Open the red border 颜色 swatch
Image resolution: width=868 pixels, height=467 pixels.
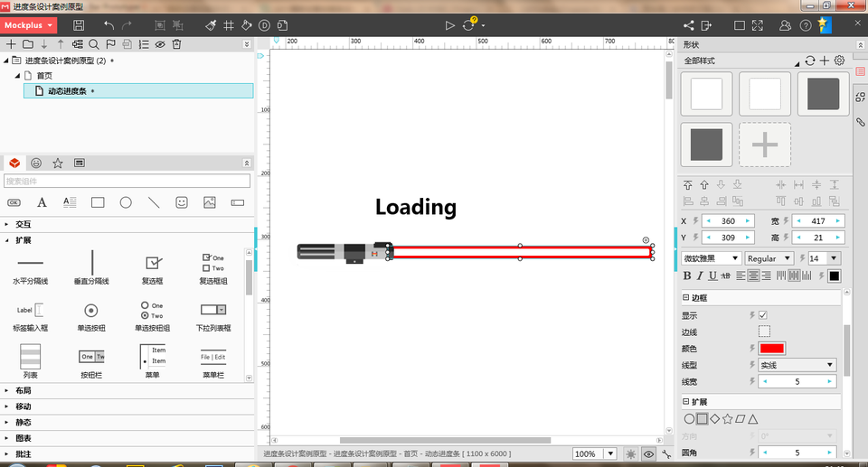pos(771,348)
